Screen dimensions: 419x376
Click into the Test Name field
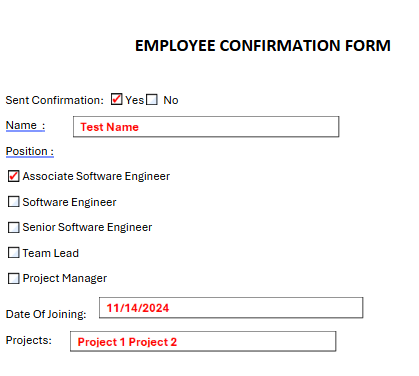click(206, 127)
